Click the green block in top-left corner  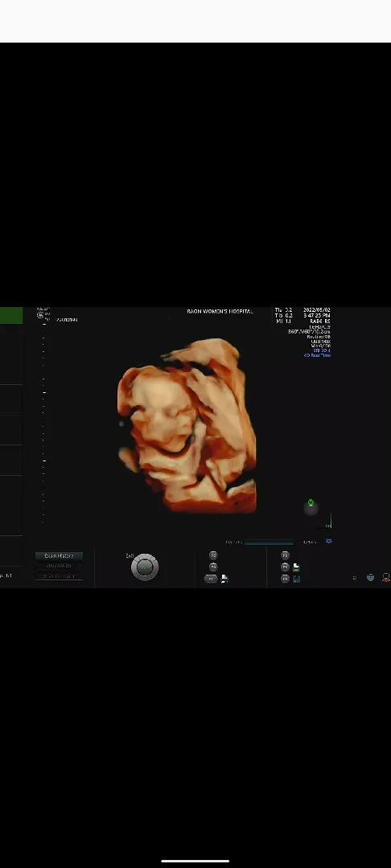(11, 316)
